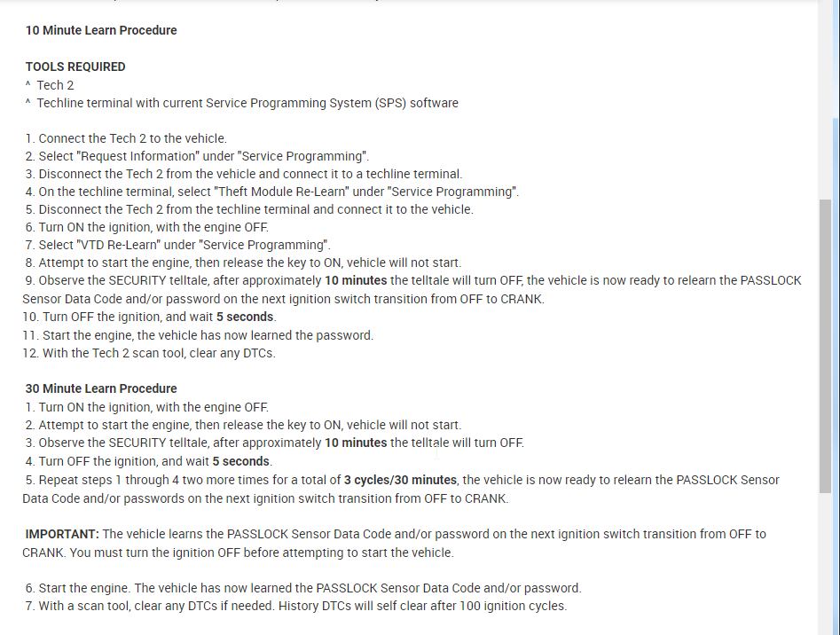840x635 pixels.
Task: Click the bold "10 minutes" in step 9
Action: pyautogui.click(x=356, y=280)
